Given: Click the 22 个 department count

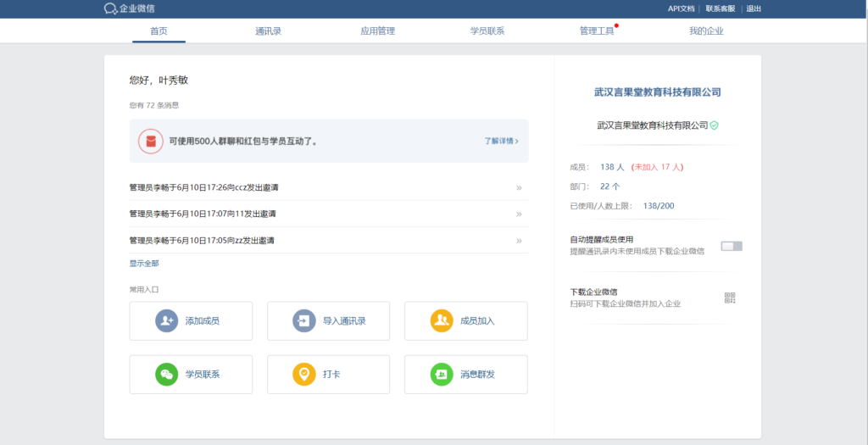Looking at the screenshot, I should tap(610, 186).
